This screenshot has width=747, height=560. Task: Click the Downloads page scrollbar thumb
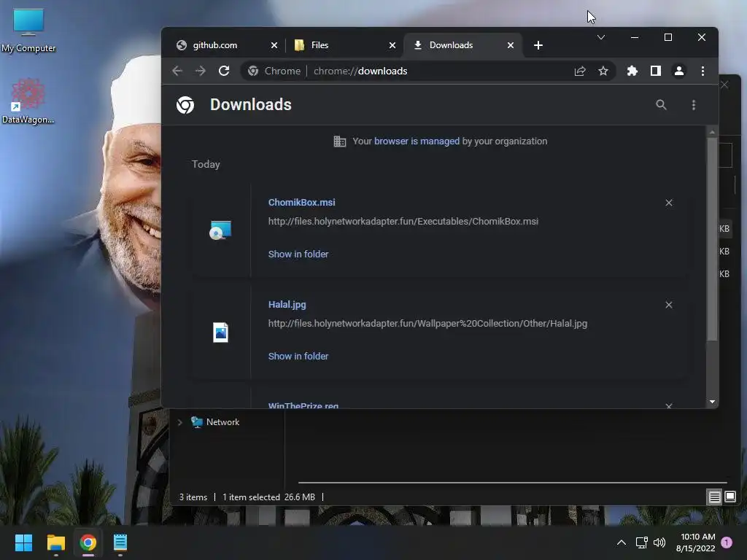(712, 239)
